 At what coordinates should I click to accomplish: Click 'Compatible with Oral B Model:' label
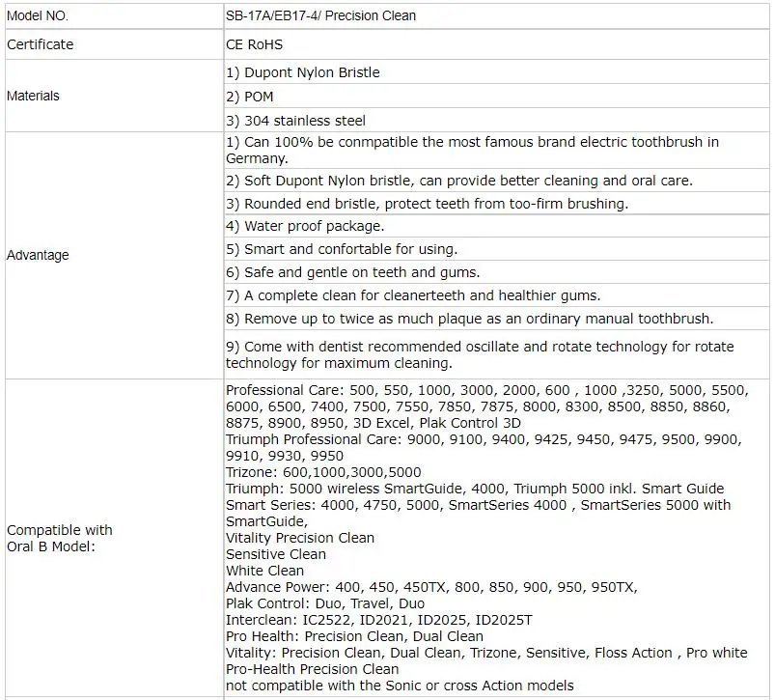(59, 538)
